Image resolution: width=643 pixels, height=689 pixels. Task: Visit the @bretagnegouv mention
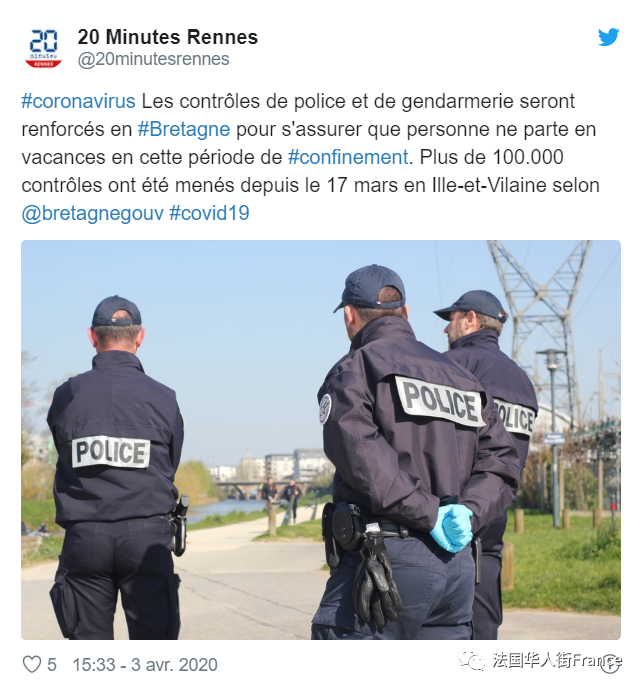[x=92, y=214]
